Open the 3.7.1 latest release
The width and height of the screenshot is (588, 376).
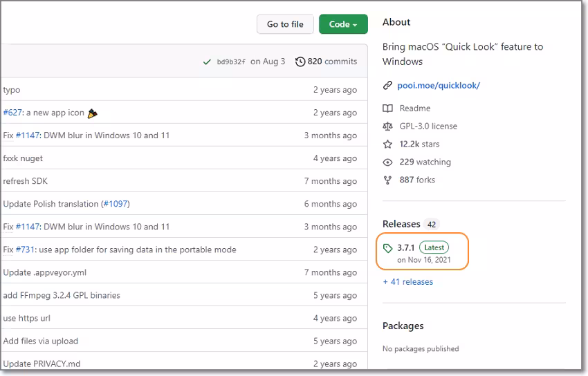coord(405,247)
